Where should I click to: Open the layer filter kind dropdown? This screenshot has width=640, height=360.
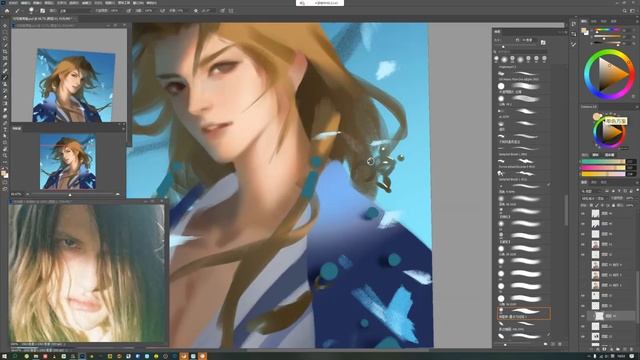tap(591, 191)
